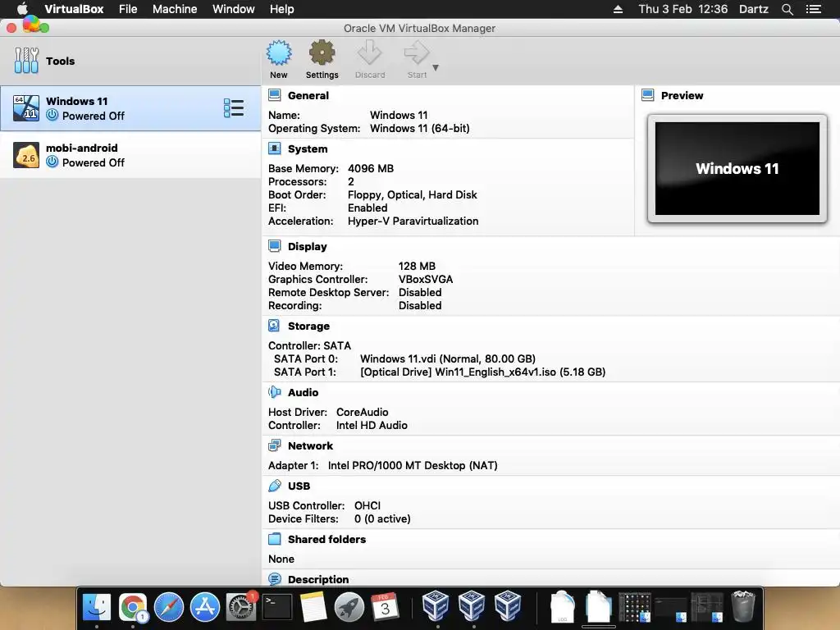Click the Spotlight search icon in menu bar
The width and height of the screenshot is (840, 630).
click(x=787, y=9)
